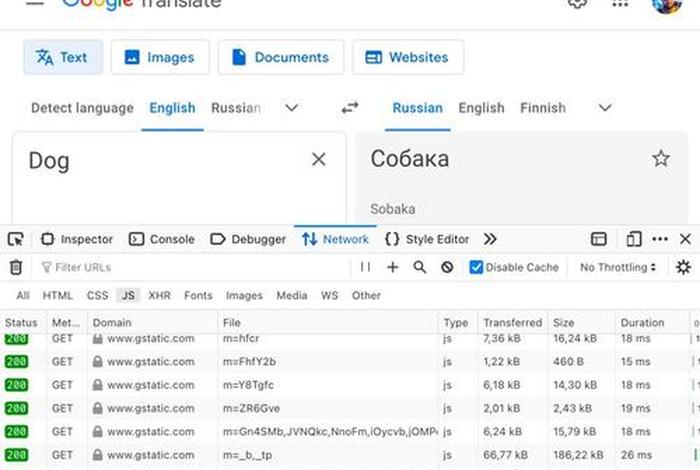Sort by the Domain column header

(152, 323)
